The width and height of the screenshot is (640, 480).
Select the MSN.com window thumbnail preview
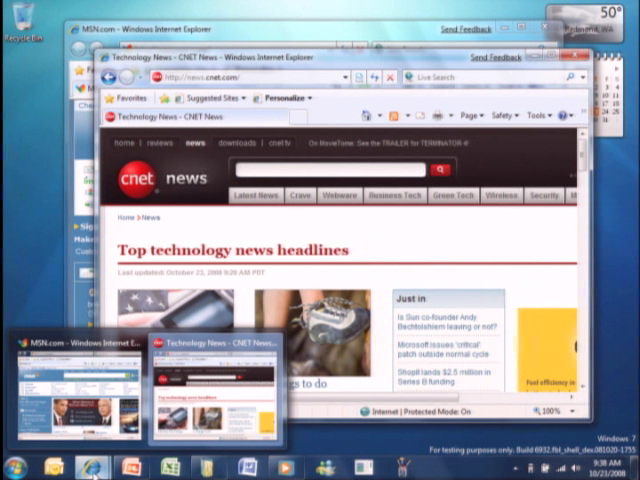80,389
